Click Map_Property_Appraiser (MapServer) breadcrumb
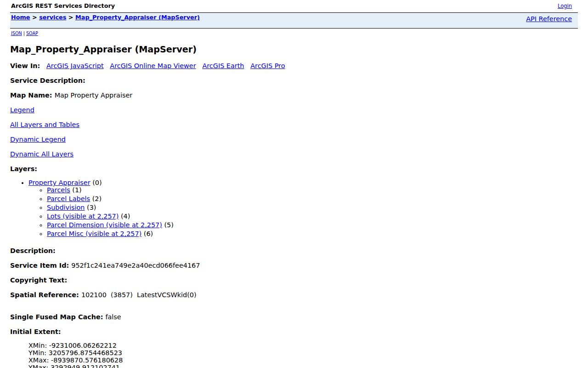 [137, 17]
